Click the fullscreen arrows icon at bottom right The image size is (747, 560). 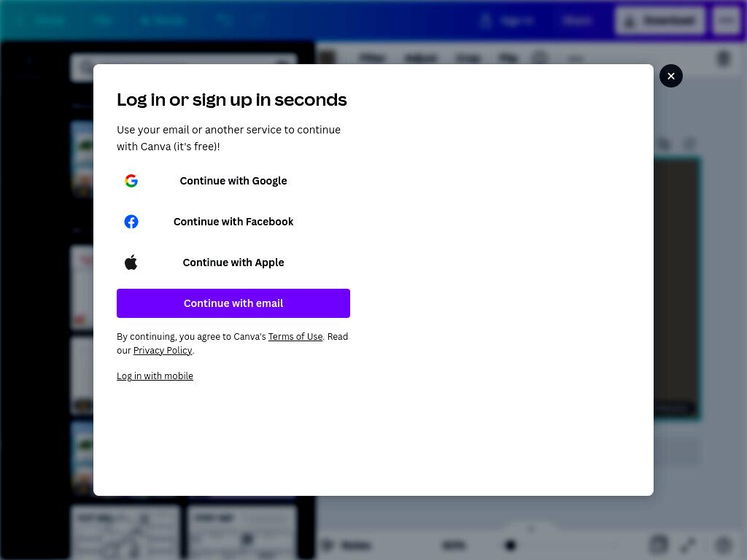(689, 544)
